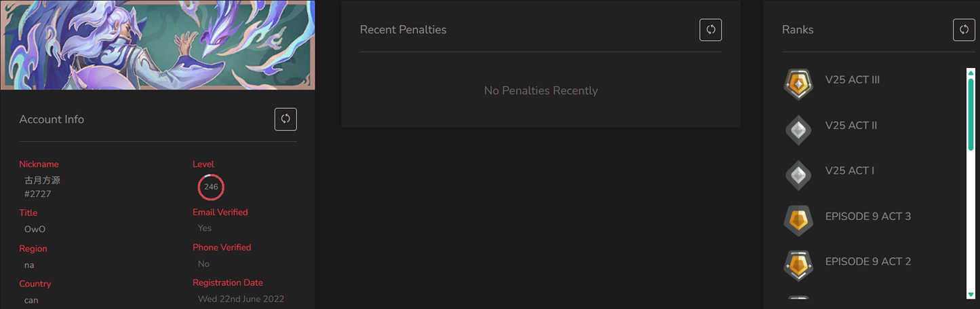Refresh the Account Info panel

(x=286, y=119)
